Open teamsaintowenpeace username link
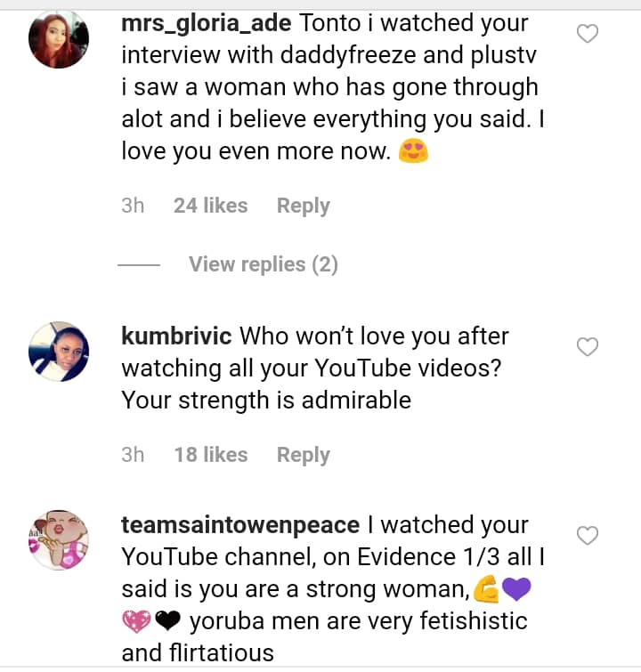This screenshot has height=672, width=641. [x=240, y=525]
